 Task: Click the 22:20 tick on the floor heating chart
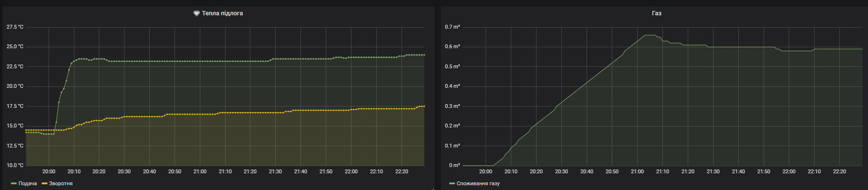(402, 171)
